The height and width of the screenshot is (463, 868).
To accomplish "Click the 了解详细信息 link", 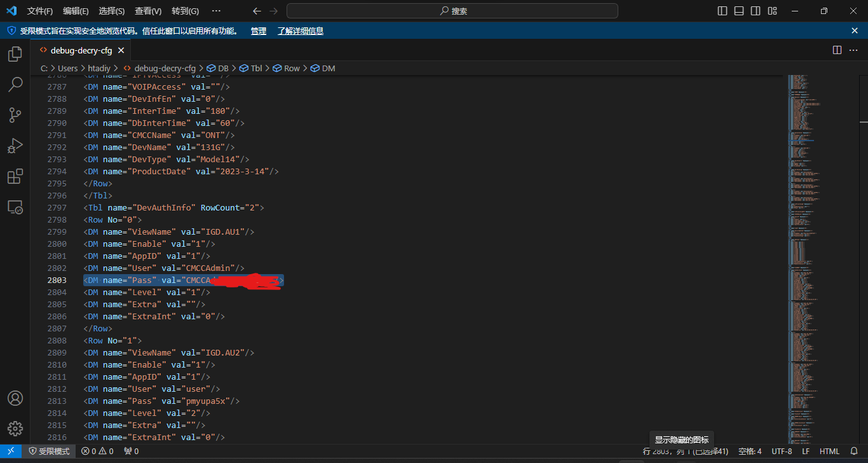I will [x=300, y=31].
